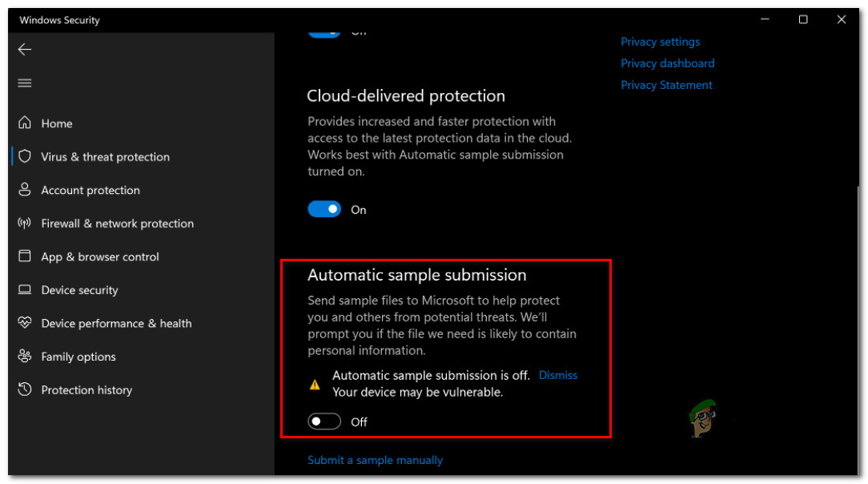The image size is (868, 484).
Task: Click the Firewall & network protection signal icon
Action: [25, 224]
